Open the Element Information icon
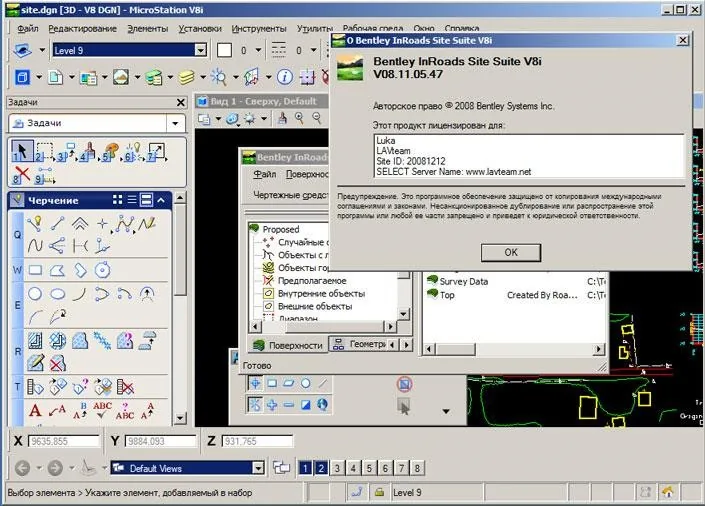Image resolution: width=705 pixels, height=506 pixels. click(284, 77)
